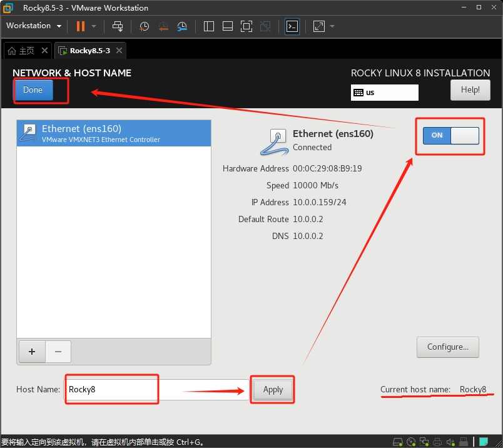The width and height of the screenshot is (503, 448).
Task: Open the console view
Action: click(x=292, y=26)
